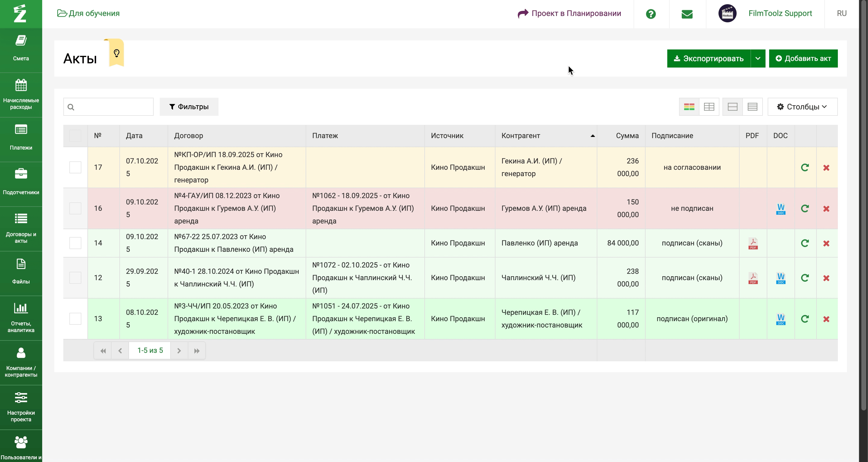Select the checkbox for act 14
This screenshot has width=868, height=462.
tap(75, 243)
